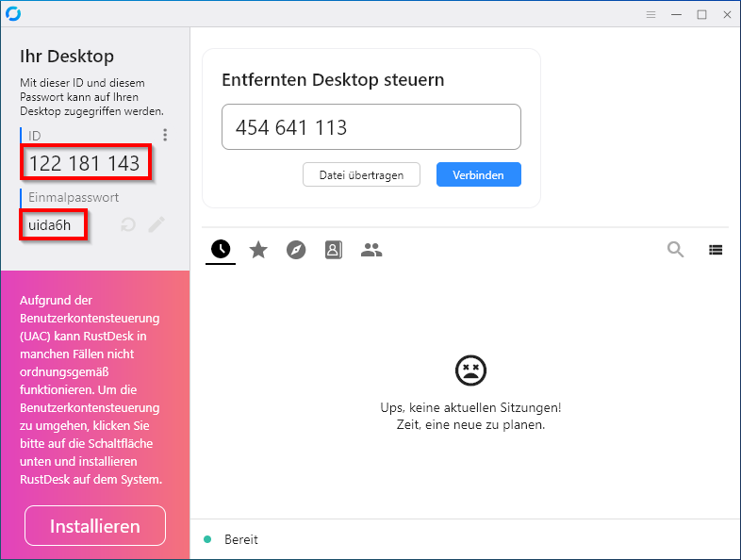Click the Installieren button
This screenshot has height=560, width=741.
tap(95, 525)
